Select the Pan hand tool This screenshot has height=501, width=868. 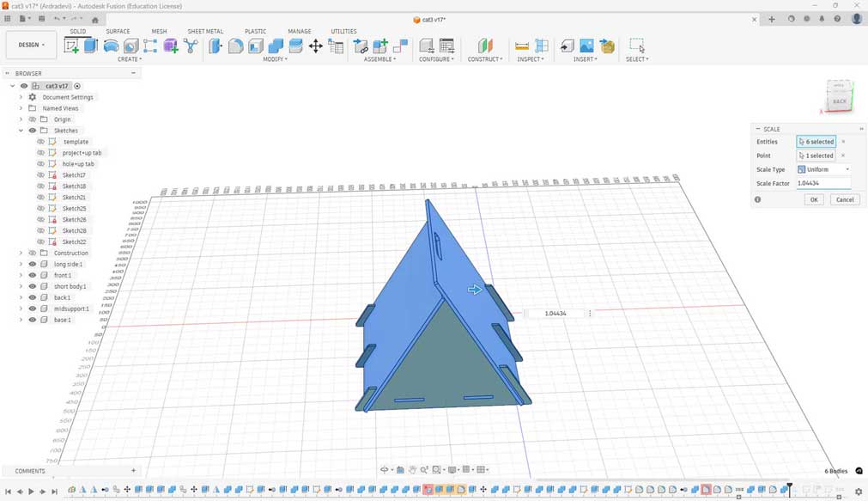[x=412, y=469]
